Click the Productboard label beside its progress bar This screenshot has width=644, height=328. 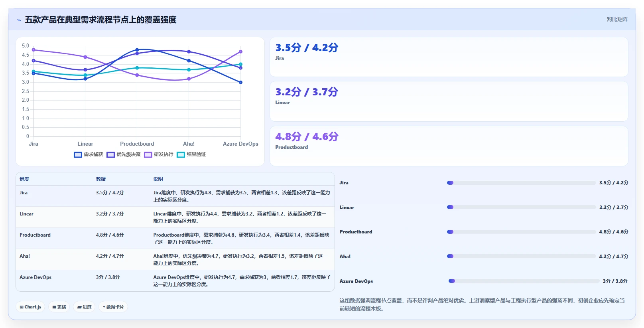point(356,232)
